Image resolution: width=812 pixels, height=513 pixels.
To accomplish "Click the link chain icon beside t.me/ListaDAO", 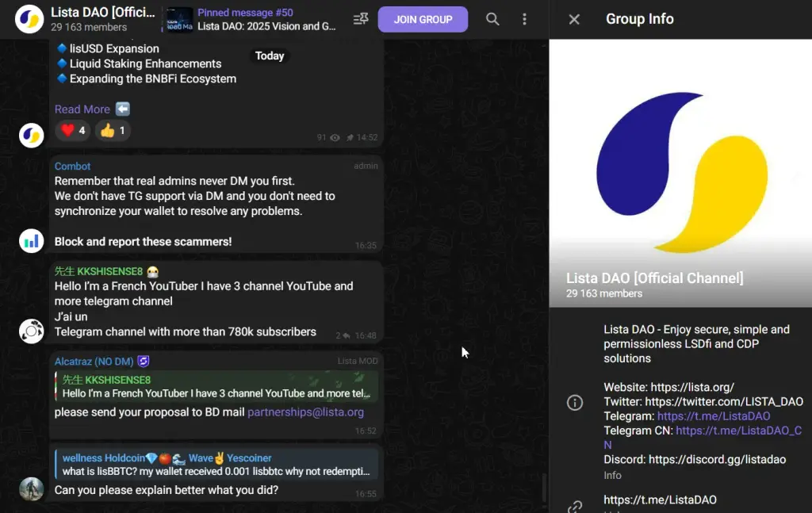I will [x=575, y=507].
